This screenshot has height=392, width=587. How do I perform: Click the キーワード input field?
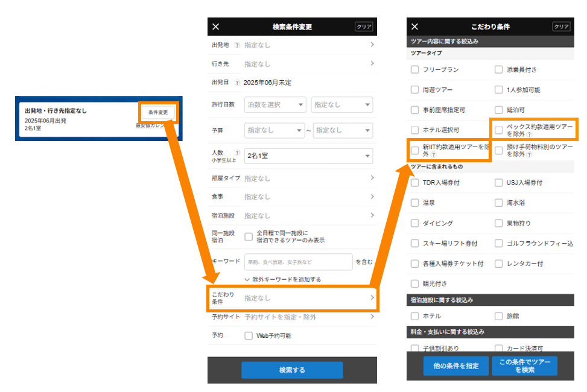298,262
